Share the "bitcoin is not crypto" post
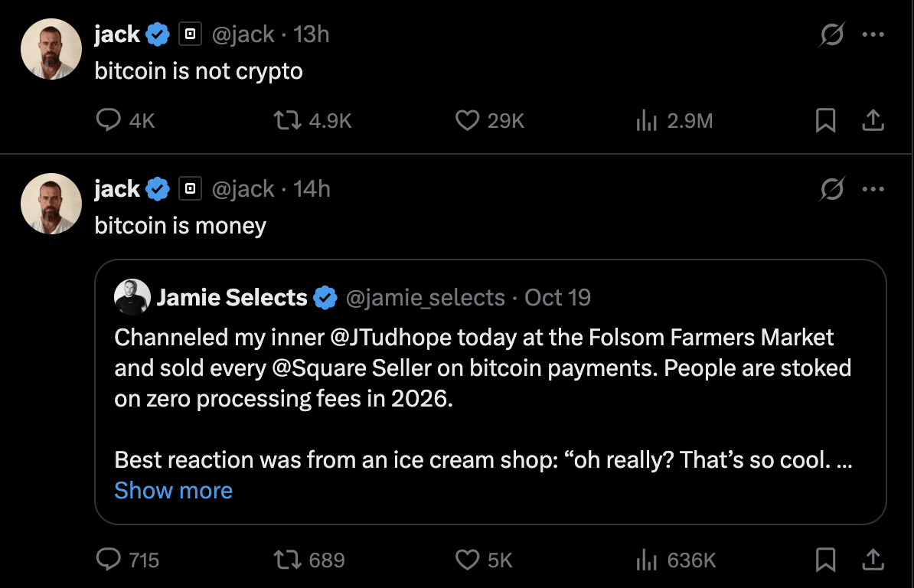Image resolution: width=914 pixels, height=588 pixels. (873, 121)
